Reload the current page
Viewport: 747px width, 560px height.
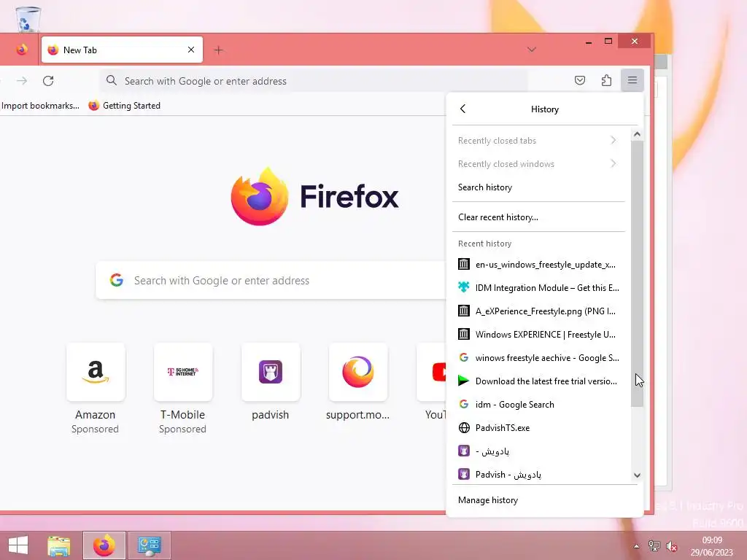tap(48, 81)
